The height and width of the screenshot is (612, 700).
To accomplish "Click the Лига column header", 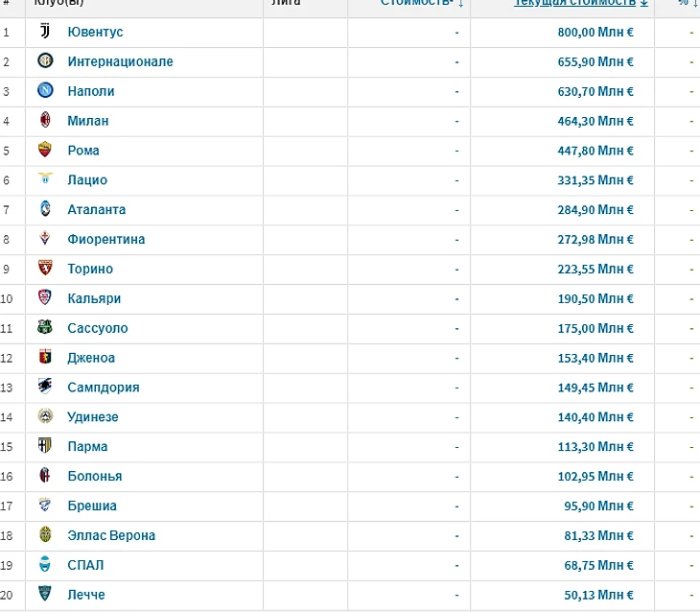I will pos(286,3).
